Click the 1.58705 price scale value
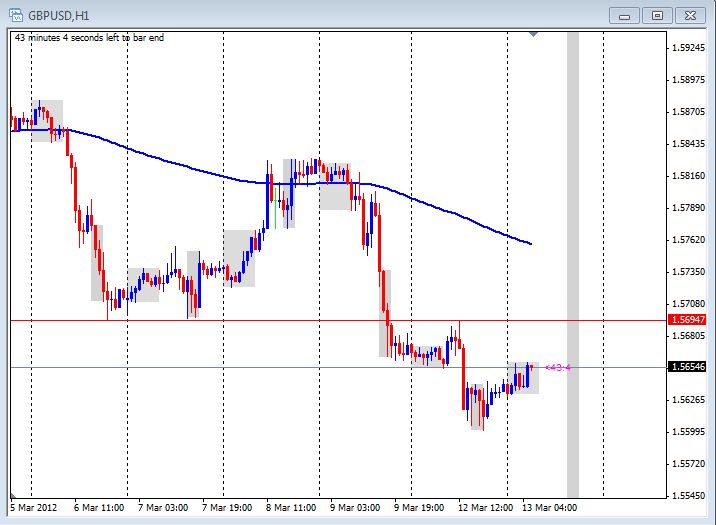Screen dimensions: 716x525 pyautogui.click(x=689, y=112)
